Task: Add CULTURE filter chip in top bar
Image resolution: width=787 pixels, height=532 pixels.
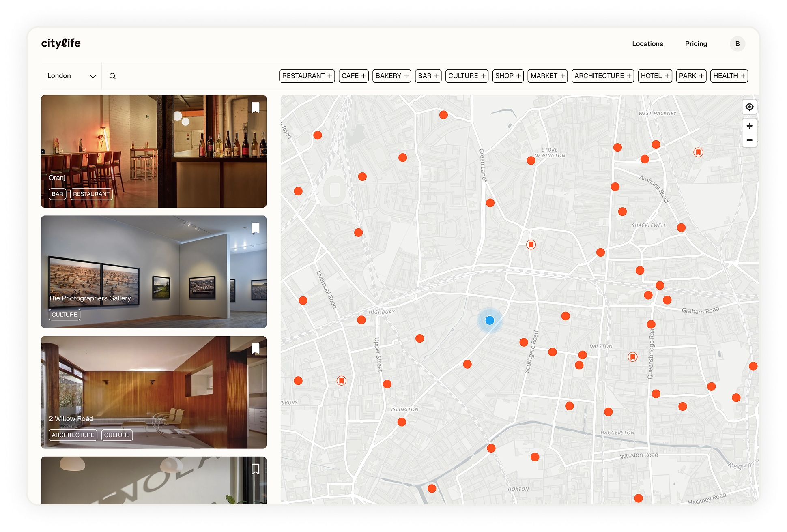Action: [467, 76]
